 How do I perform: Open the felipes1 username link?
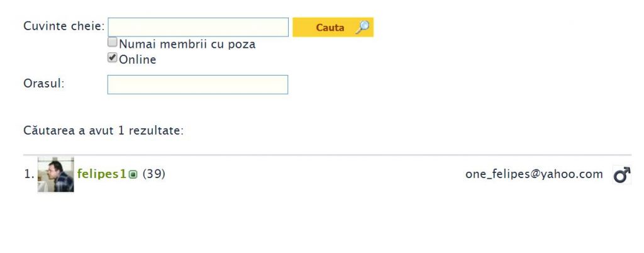tap(101, 174)
